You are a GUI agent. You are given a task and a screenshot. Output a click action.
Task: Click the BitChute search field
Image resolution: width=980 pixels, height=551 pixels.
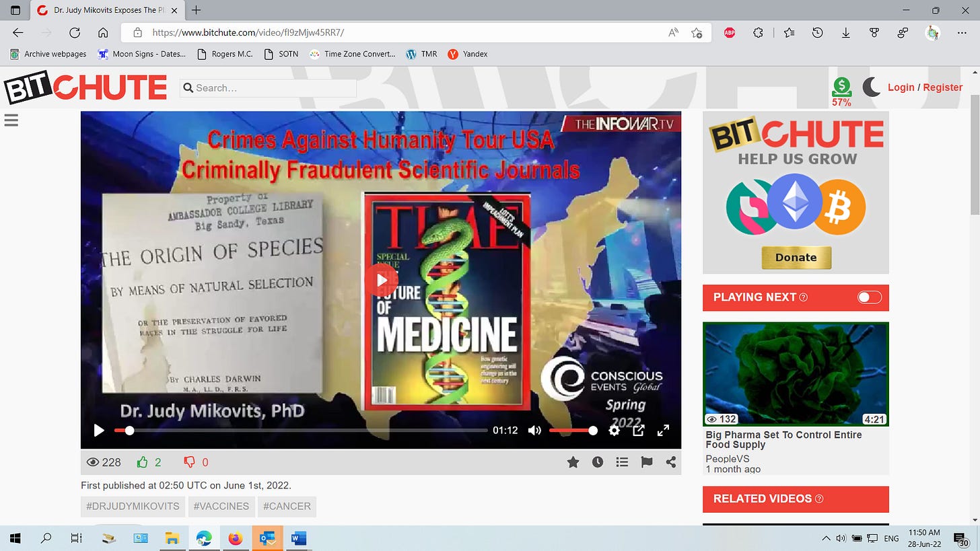(x=268, y=88)
